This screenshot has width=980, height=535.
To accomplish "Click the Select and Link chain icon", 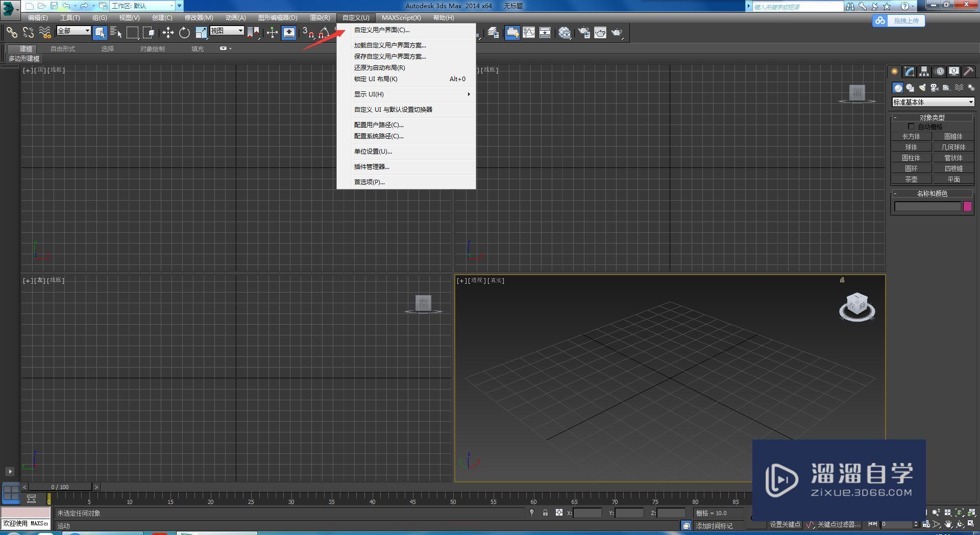I will pos(11,33).
